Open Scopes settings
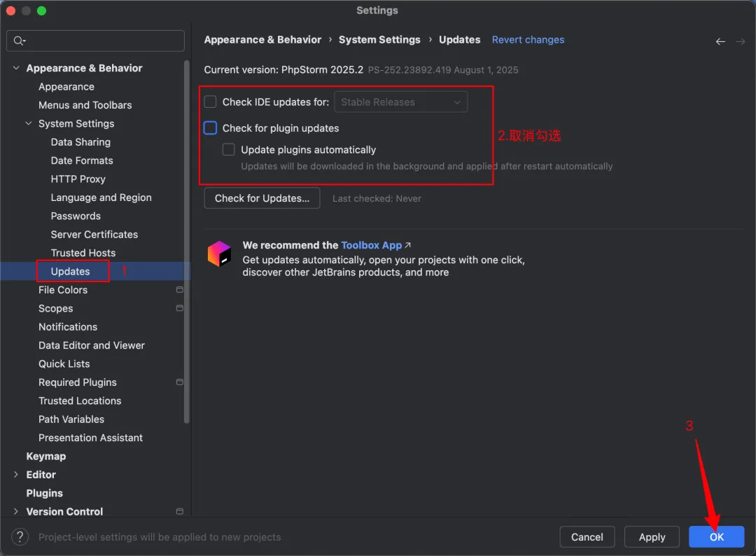Viewport: 756px width, 556px height. coord(56,309)
